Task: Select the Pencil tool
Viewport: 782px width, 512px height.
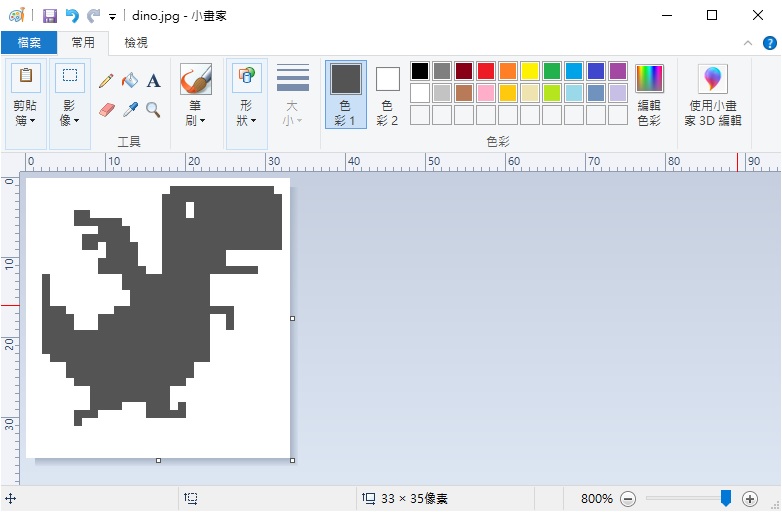Action: click(106, 80)
